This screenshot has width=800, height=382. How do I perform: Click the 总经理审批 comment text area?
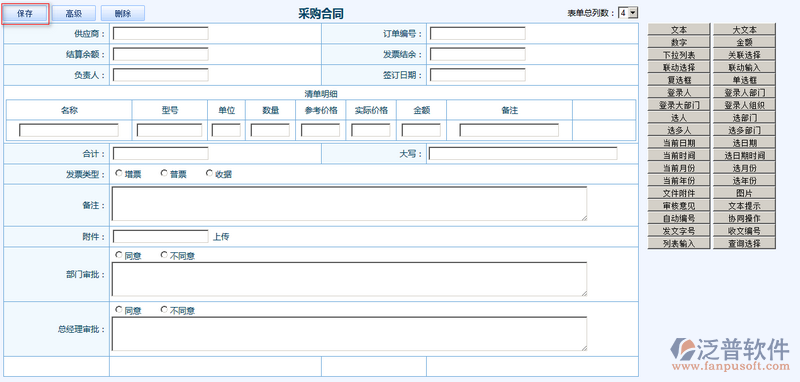[x=349, y=334]
